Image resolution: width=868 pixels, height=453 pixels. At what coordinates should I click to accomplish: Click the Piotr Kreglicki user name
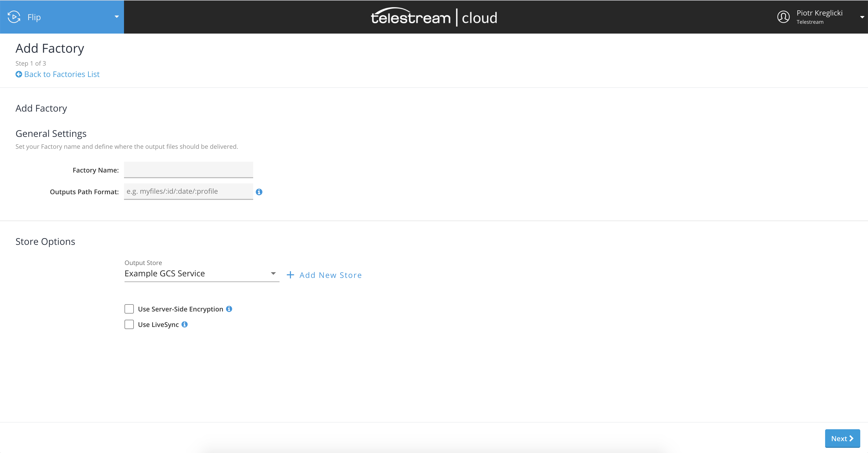(819, 13)
